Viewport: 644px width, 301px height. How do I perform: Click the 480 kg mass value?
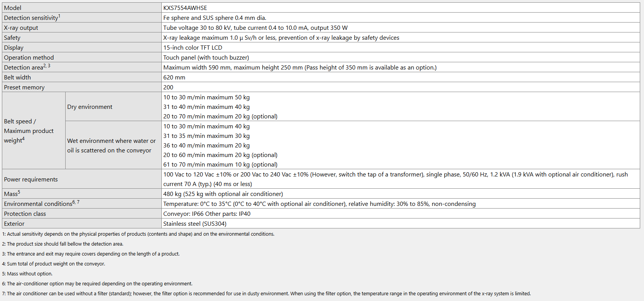[223, 194]
